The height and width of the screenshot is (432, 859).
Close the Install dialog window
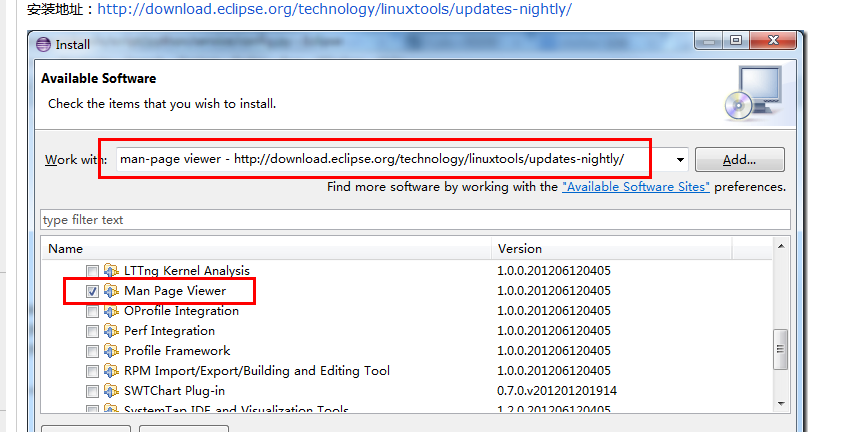[773, 41]
